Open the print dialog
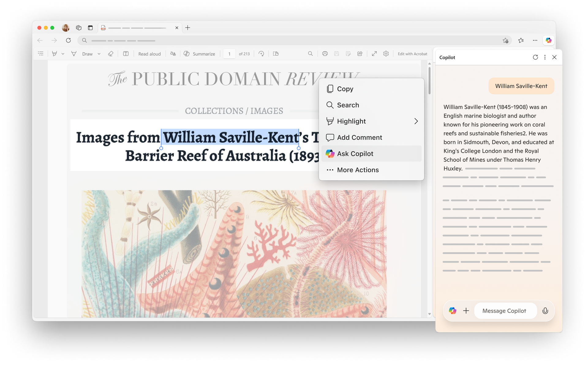Image resolution: width=588 pixels, height=365 pixels. pos(325,54)
